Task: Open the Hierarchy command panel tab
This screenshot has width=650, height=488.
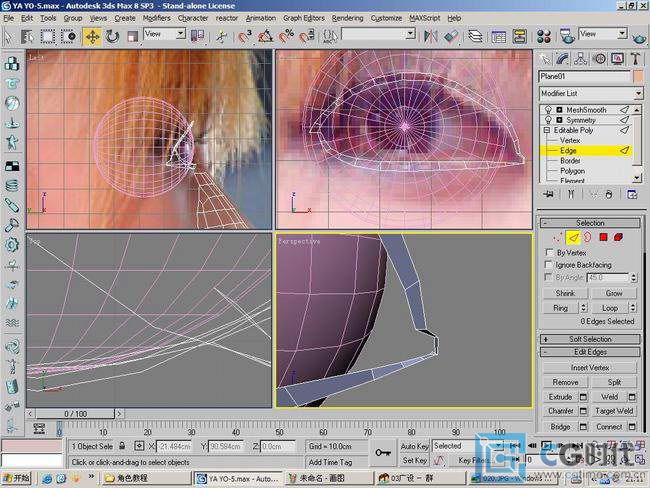Action: [x=581, y=59]
